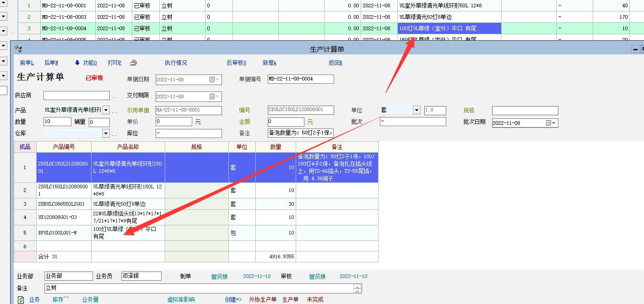
Task: Click the lookup dots next to 仓库 dropdown
Action: (x=115, y=134)
